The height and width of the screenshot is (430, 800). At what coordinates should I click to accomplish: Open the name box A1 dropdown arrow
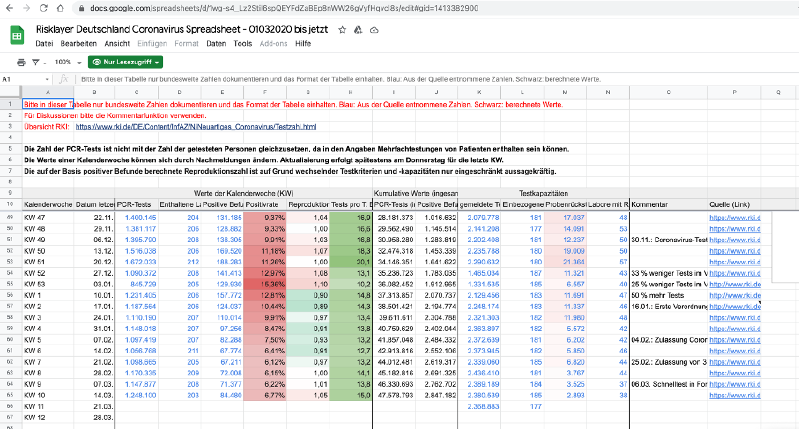[x=47, y=80]
